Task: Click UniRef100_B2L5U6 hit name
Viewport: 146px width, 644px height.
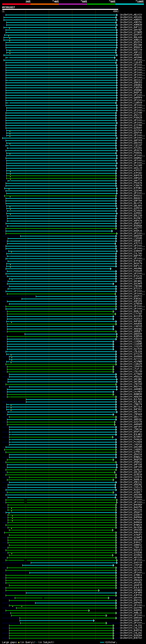Action: tap(131, 400)
